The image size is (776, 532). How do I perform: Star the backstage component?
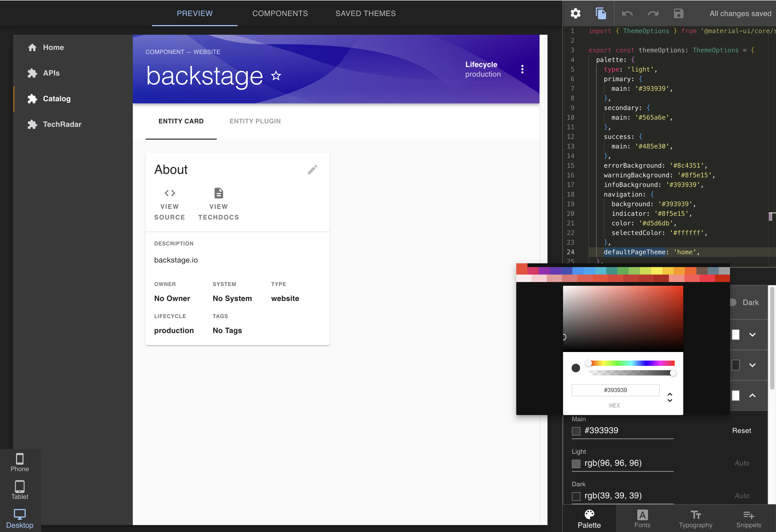(x=276, y=76)
